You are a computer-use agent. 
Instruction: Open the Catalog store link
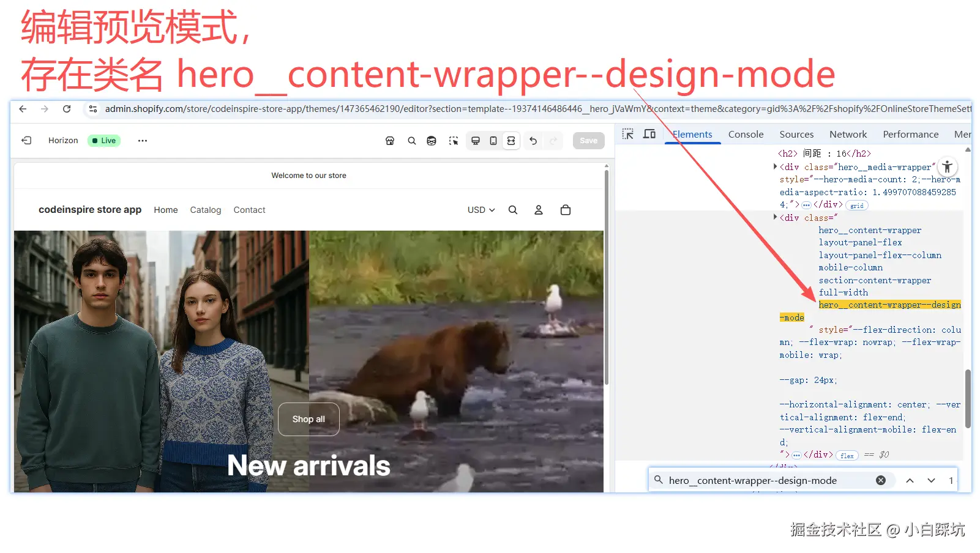206,210
